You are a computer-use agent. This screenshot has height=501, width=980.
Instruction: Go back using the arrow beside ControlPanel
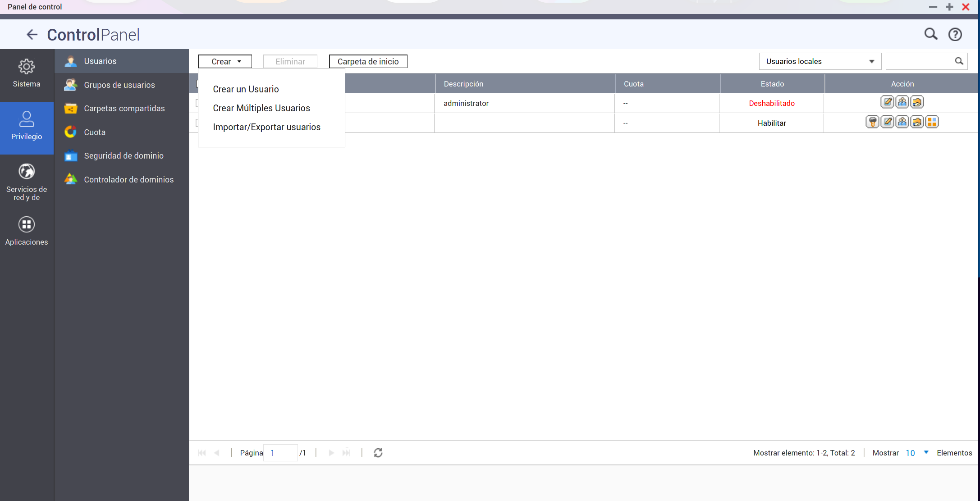(32, 35)
